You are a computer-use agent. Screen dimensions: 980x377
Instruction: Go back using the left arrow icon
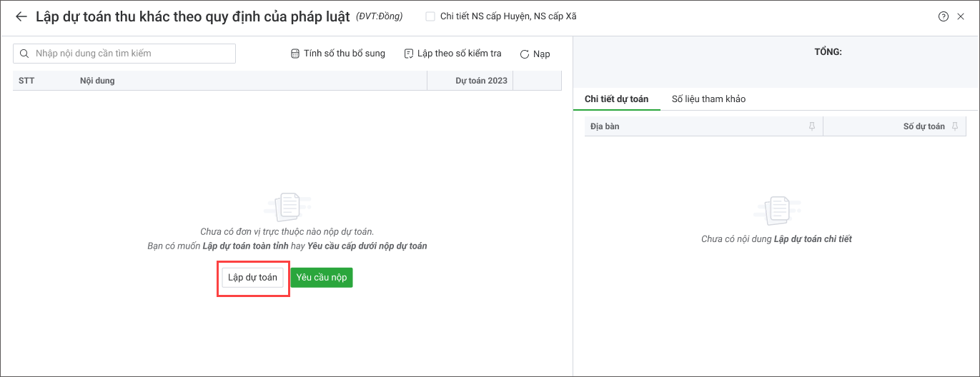click(x=21, y=16)
